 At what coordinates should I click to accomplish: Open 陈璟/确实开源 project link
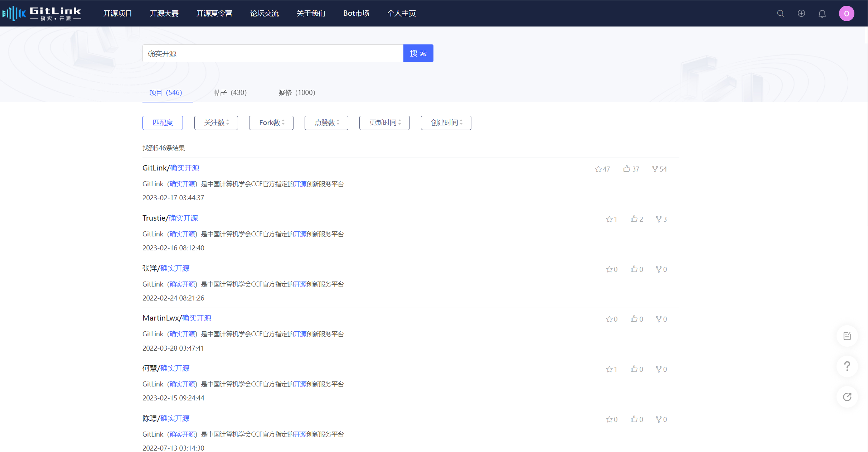point(166,418)
